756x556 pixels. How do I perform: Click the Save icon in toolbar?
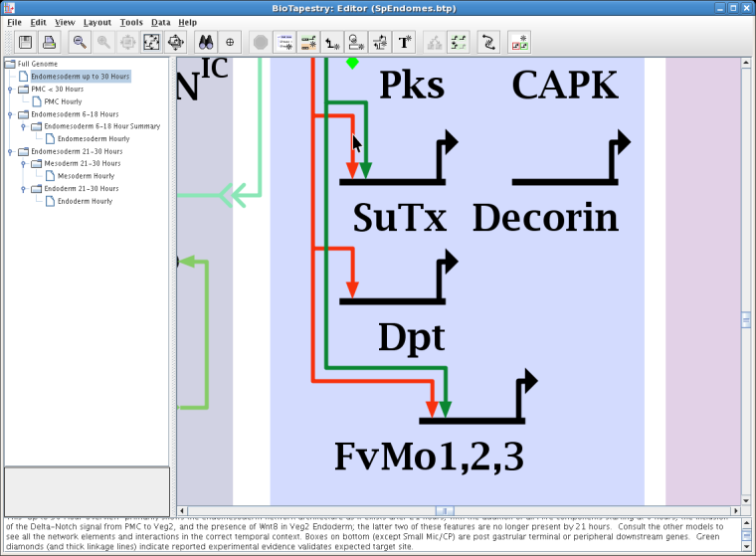[22, 42]
